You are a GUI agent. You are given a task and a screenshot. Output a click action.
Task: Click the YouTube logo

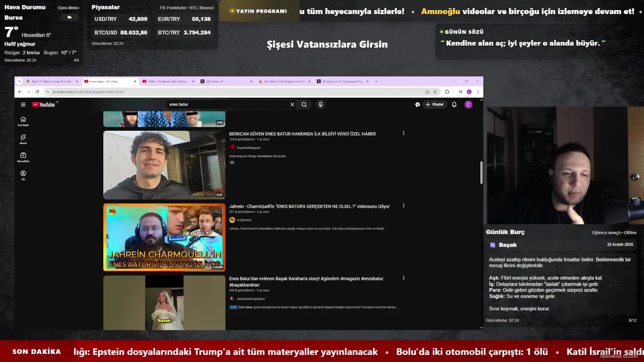(x=44, y=105)
